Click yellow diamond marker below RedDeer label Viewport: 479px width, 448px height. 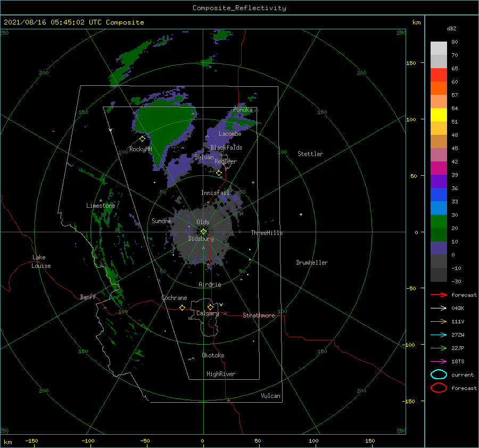coord(219,173)
